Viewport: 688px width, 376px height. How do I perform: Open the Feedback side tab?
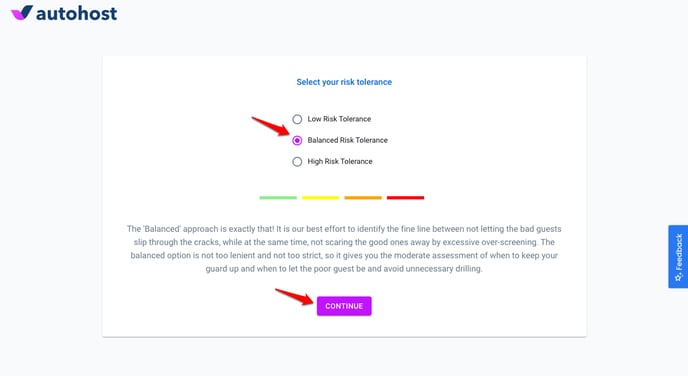tap(678, 257)
